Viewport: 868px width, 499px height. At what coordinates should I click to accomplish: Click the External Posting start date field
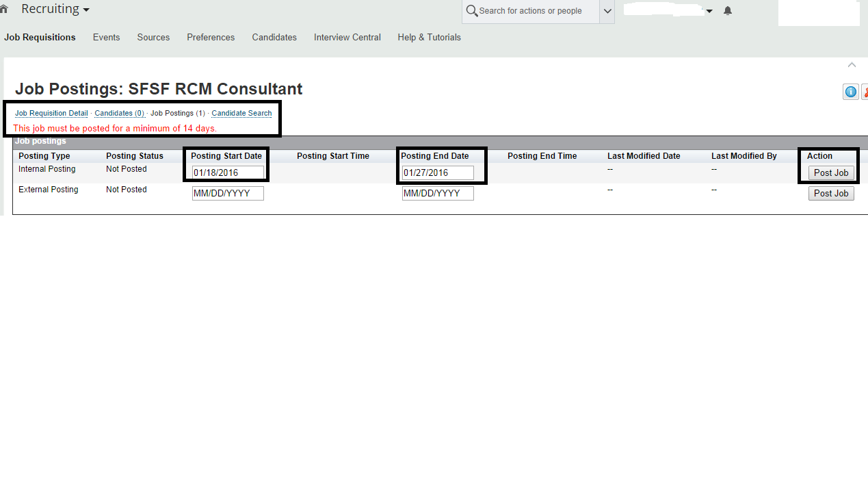228,193
